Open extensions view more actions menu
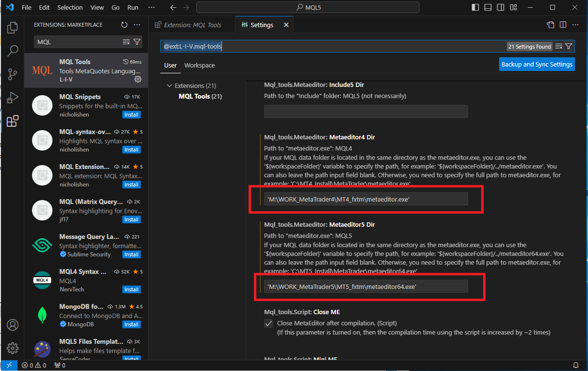This screenshot has width=588, height=371. [137, 25]
